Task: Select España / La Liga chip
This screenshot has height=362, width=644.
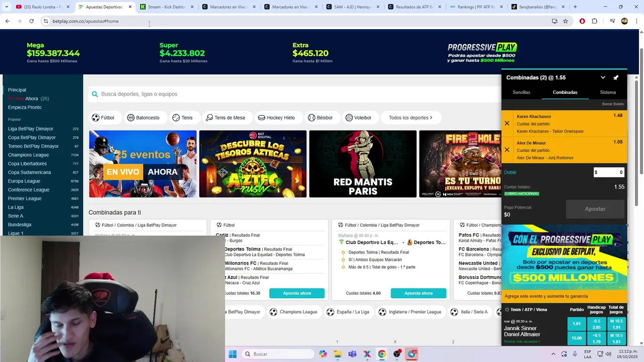Action: pyautogui.click(x=348, y=312)
